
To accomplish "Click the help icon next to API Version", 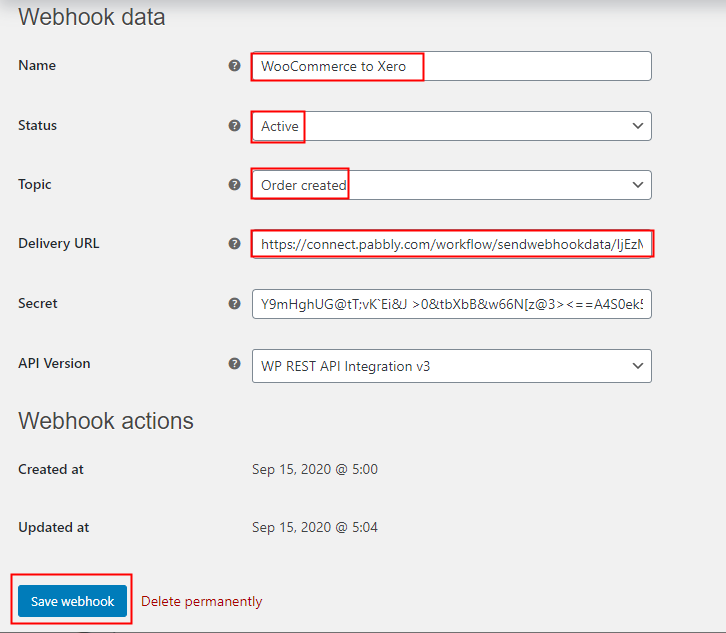I will 235,364.
